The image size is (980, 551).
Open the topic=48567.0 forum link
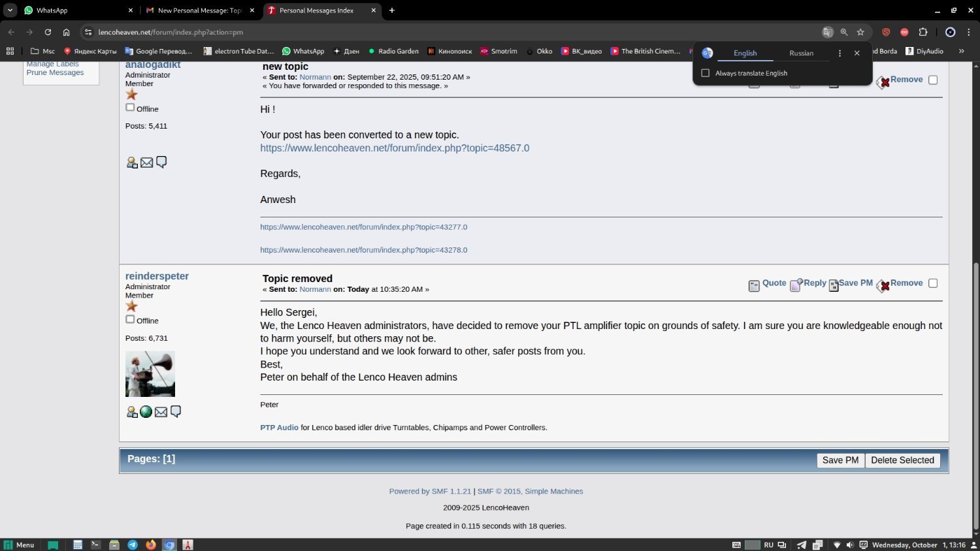(x=395, y=148)
